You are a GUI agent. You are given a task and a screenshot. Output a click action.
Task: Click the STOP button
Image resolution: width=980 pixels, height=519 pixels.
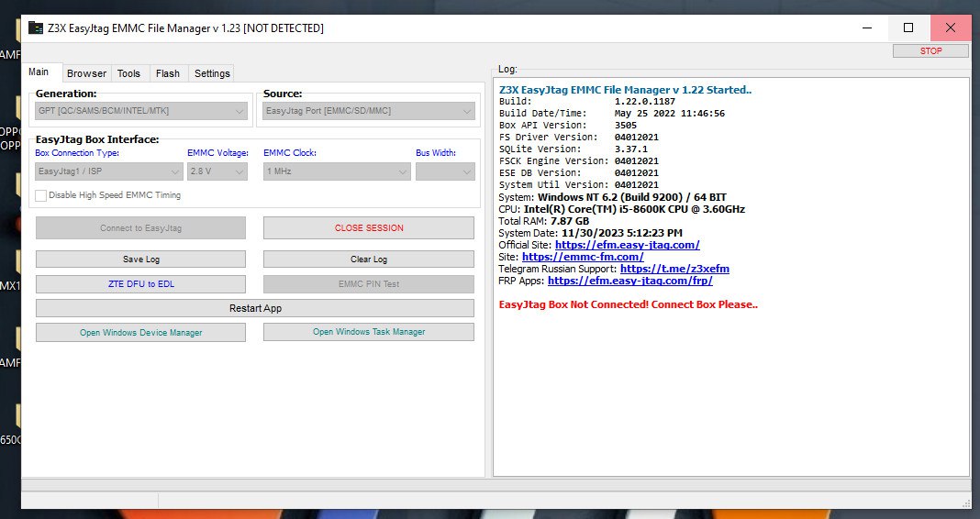(930, 51)
